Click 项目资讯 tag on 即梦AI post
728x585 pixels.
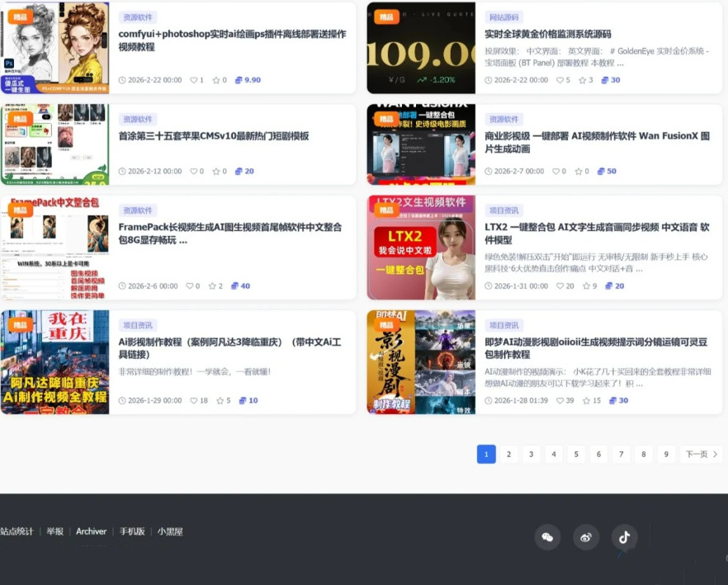[x=503, y=325]
